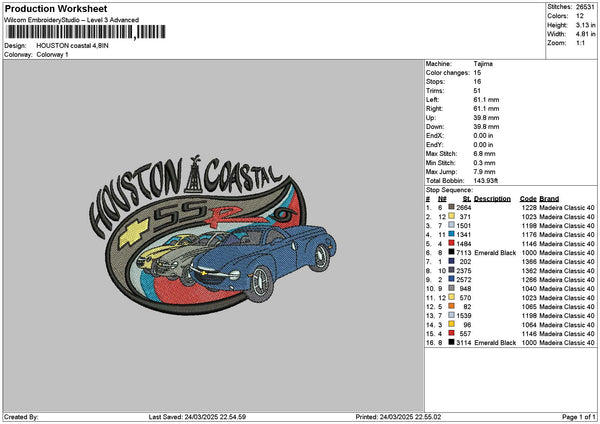Viewport: 600px width, 424px height.
Task: Click thread code 1065 in stop row 12
Action: coord(529,307)
